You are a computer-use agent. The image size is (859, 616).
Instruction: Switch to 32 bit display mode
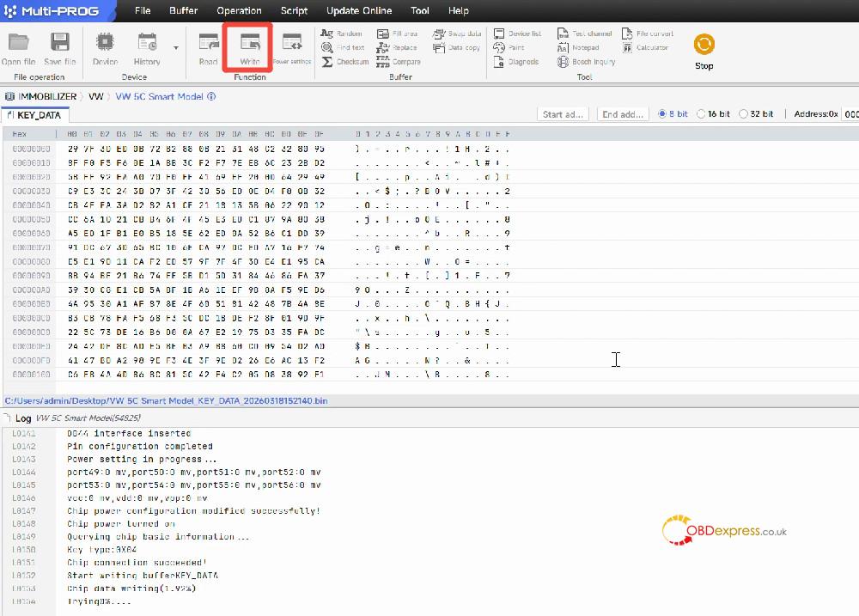pyautogui.click(x=744, y=113)
